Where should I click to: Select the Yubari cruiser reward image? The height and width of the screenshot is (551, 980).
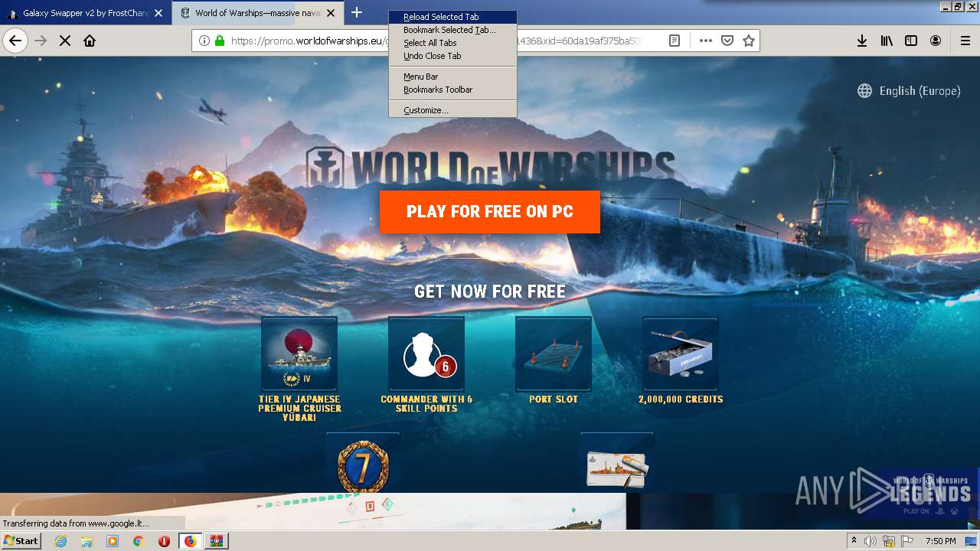click(299, 354)
